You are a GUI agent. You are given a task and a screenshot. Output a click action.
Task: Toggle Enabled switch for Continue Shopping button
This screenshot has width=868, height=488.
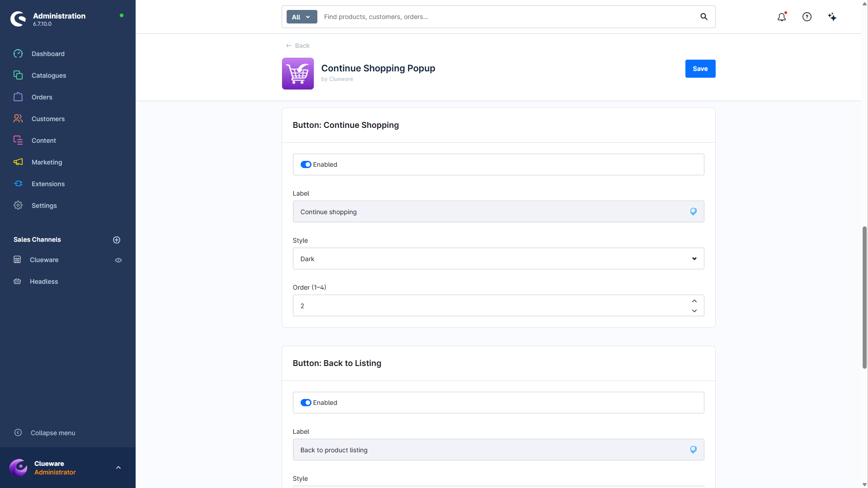(306, 164)
